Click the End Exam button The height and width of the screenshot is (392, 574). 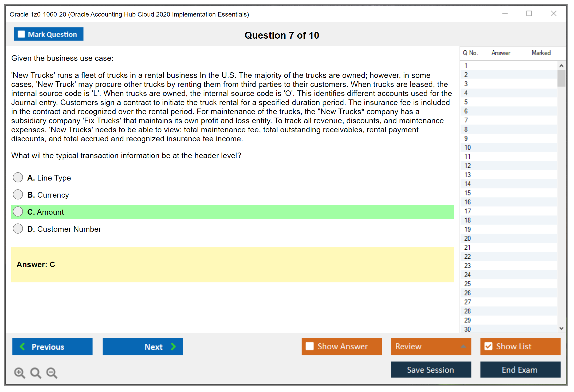coord(520,370)
